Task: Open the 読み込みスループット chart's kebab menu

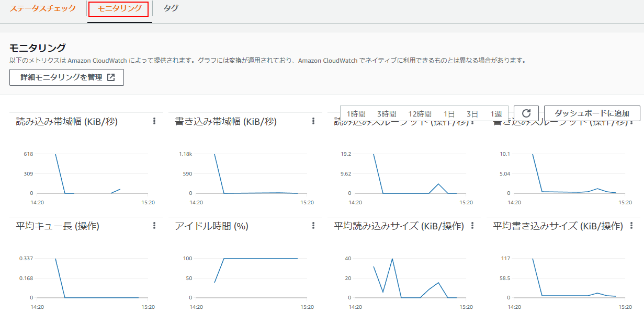Action: [x=472, y=122]
